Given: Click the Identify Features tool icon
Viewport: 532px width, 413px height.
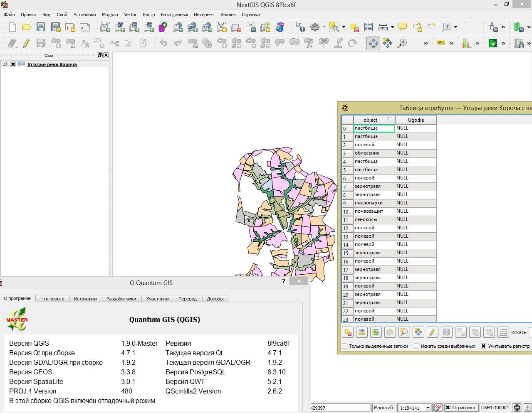Looking at the screenshot, I should coord(300,27).
